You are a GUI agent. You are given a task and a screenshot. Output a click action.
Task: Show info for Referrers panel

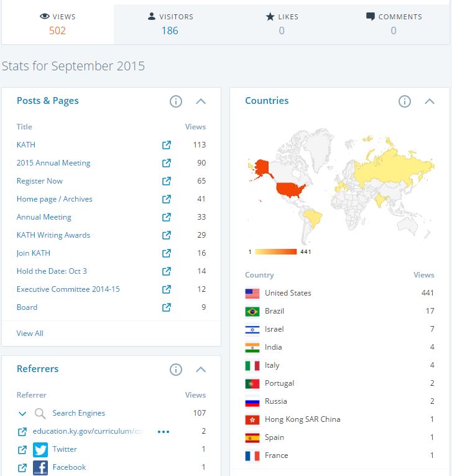point(176,370)
